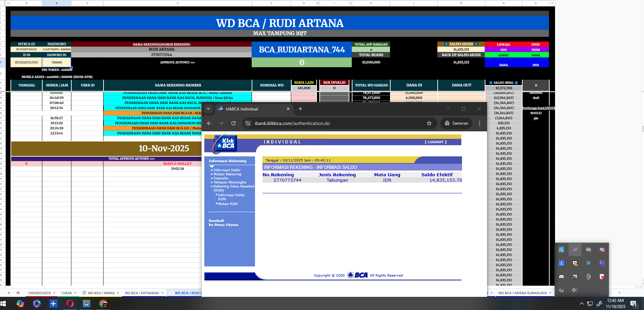Switch to WD BCA / RATNASARI sheet
The height and width of the screenshot is (310, 644).
pos(142,293)
